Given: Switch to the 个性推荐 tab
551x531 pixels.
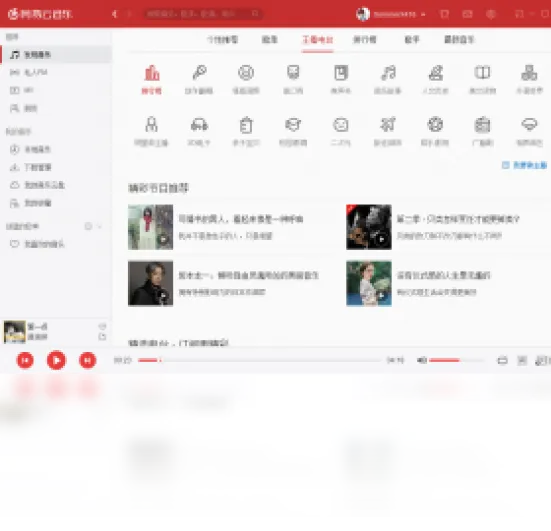Looking at the screenshot, I should (222, 39).
